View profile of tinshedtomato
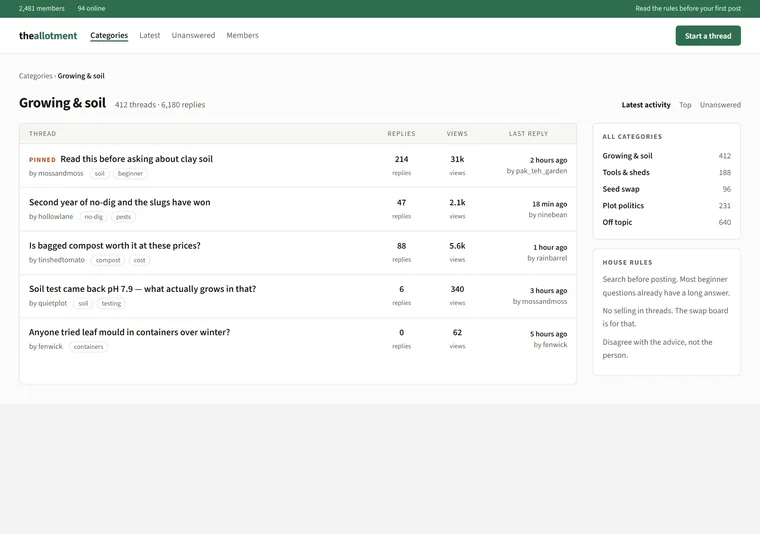The width and height of the screenshot is (760, 534). (x=61, y=260)
